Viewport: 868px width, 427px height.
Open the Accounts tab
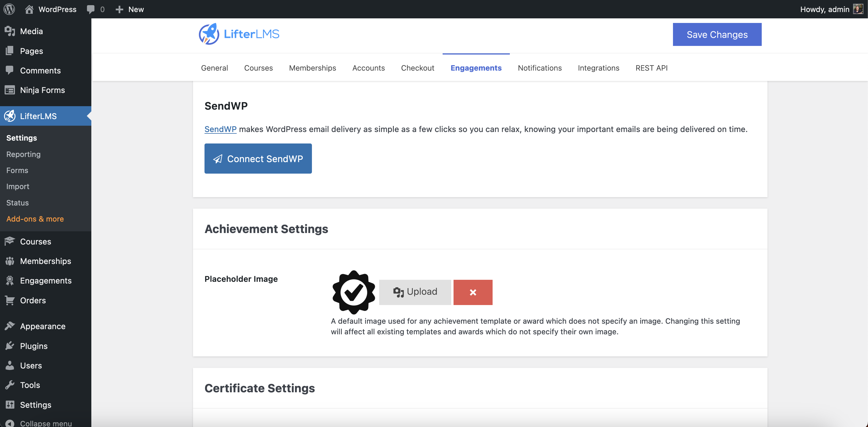coord(368,68)
